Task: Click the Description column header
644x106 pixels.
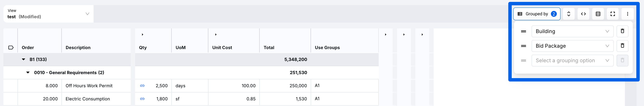Action: tap(78, 47)
